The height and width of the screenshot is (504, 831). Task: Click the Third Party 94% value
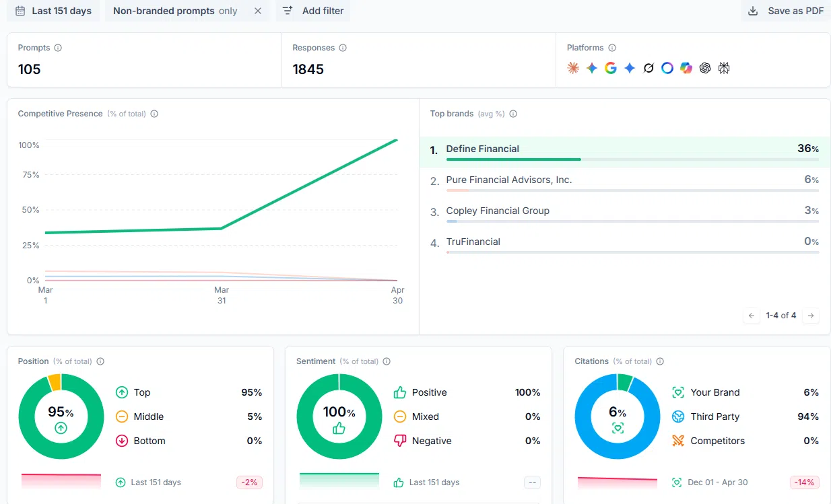(808, 417)
